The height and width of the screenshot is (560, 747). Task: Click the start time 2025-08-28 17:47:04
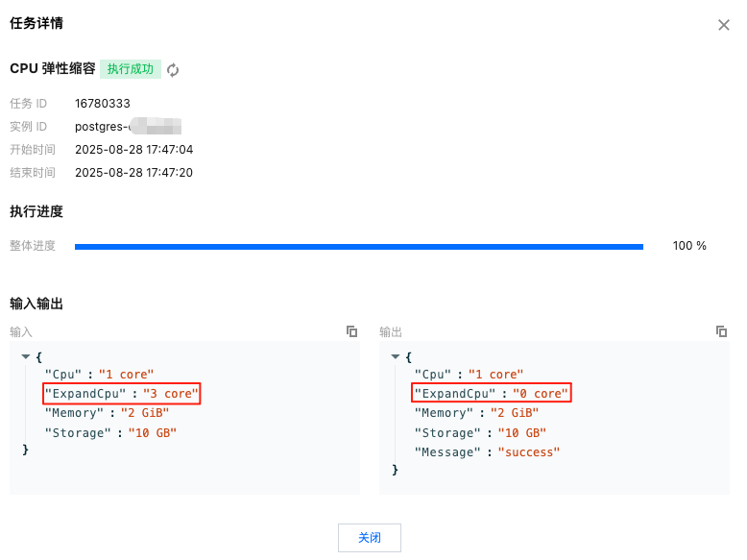coord(133,150)
